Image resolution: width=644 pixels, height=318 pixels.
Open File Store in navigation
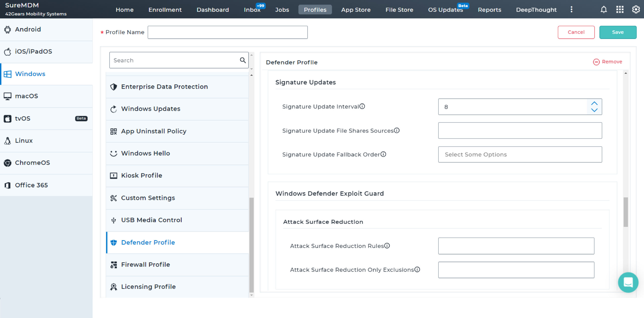pyautogui.click(x=399, y=10)
